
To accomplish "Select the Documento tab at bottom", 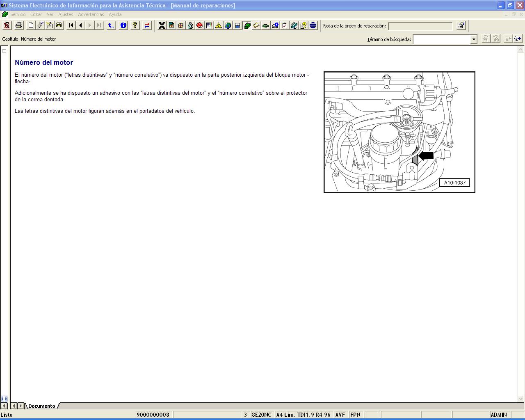I will point(41,406).
